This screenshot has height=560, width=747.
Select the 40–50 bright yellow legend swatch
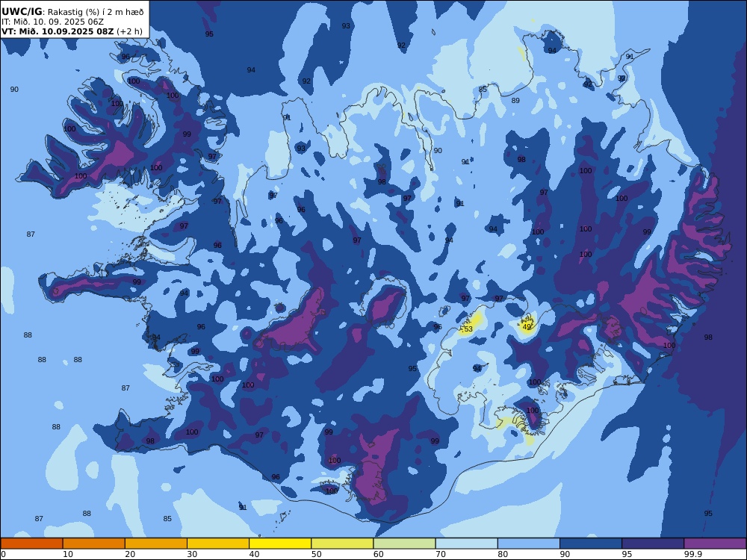(x=280, y=544)
